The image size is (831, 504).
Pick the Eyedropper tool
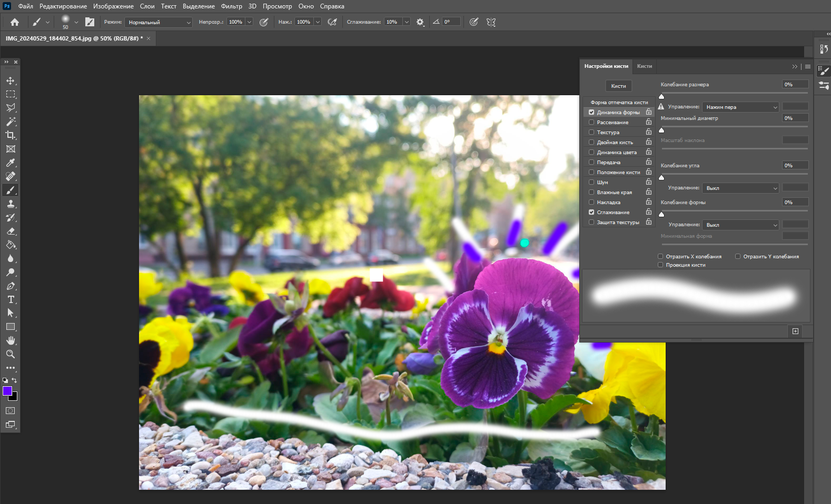pyautogui.click(x=11, y=163)
